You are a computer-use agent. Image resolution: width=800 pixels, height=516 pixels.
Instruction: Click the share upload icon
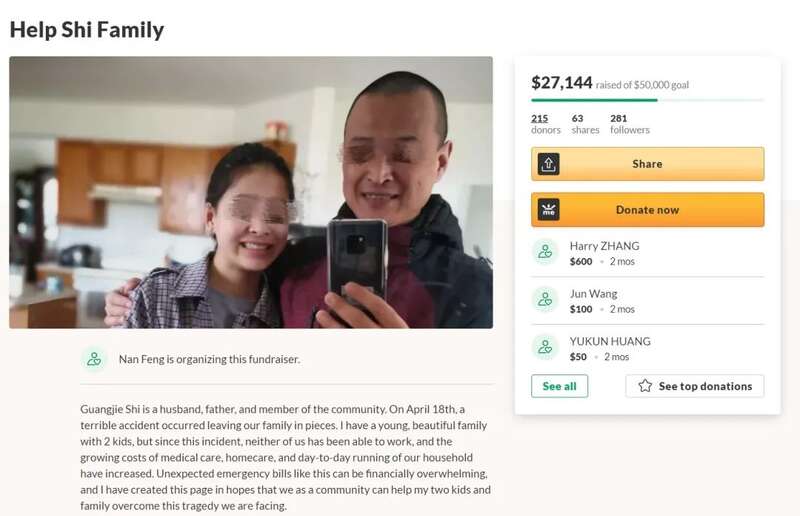[548, 164]
